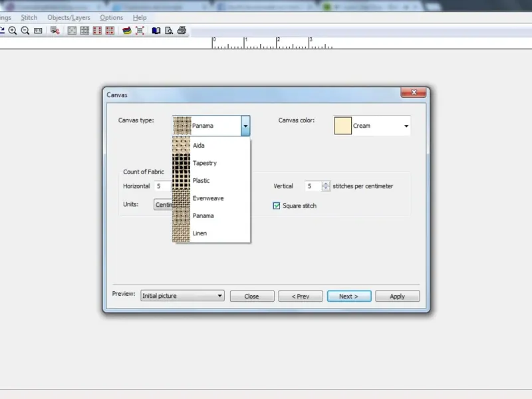Decrease Vertical count with spinner down arrow
Screen dimensions: 532x399
pyautogui.click(x=326, y=188)
